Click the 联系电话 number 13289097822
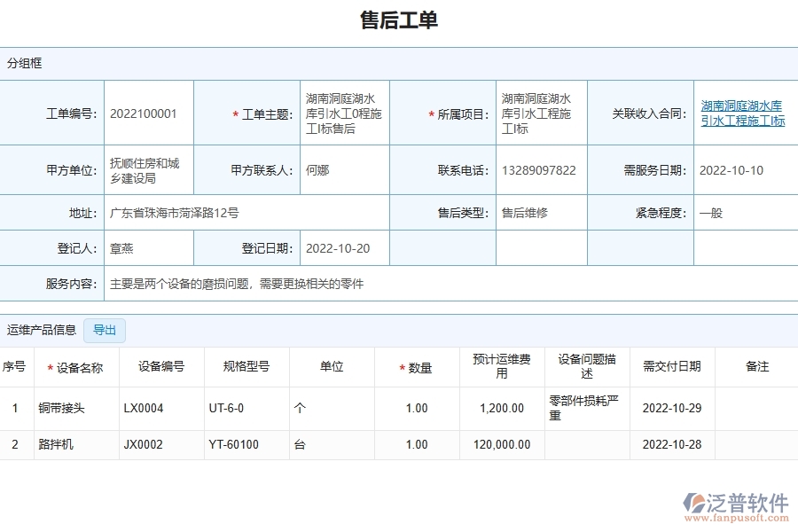The height and width of the screenshot is (532, 798). pyautogui.click(x=538, y=169)
